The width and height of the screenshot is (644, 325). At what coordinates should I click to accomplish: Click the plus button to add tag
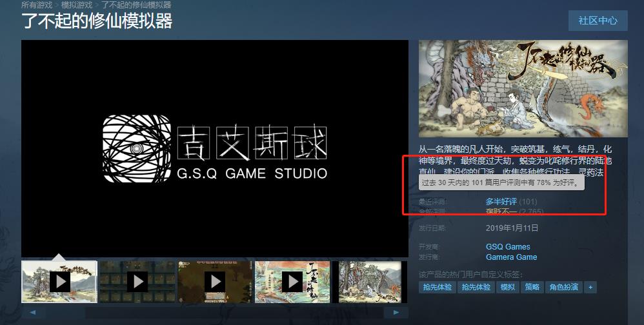590,287
